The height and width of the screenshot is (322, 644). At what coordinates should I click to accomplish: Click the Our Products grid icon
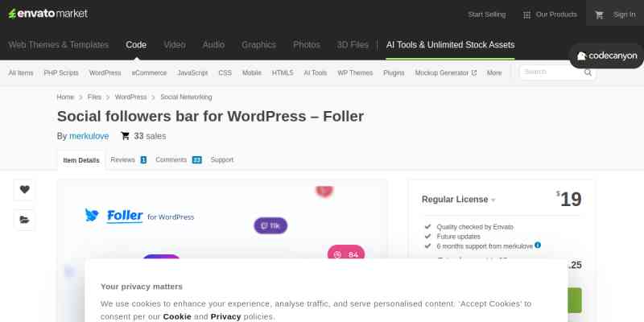[x=526, y=14]
